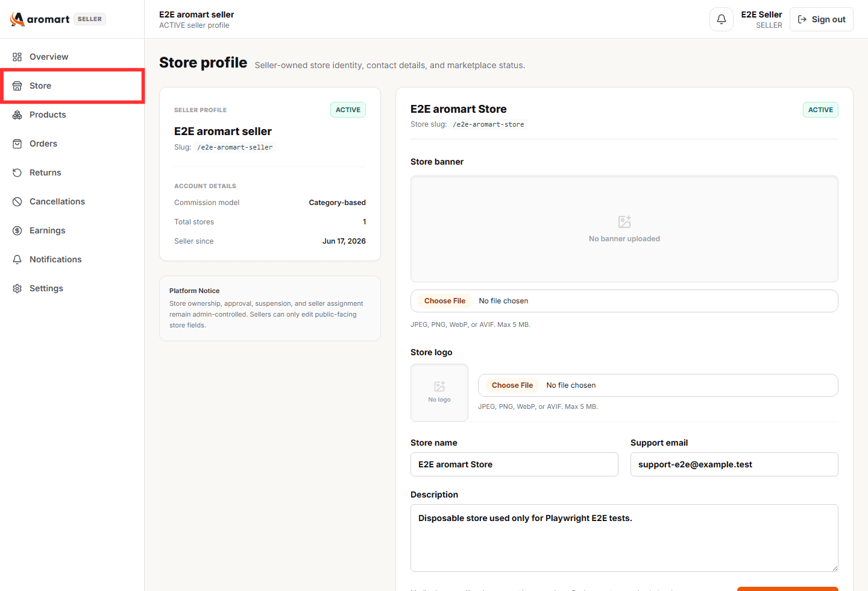This screenshot has width=868, height=591.
Task: Click the Store shop icon in sidebar
Action: 17,86
